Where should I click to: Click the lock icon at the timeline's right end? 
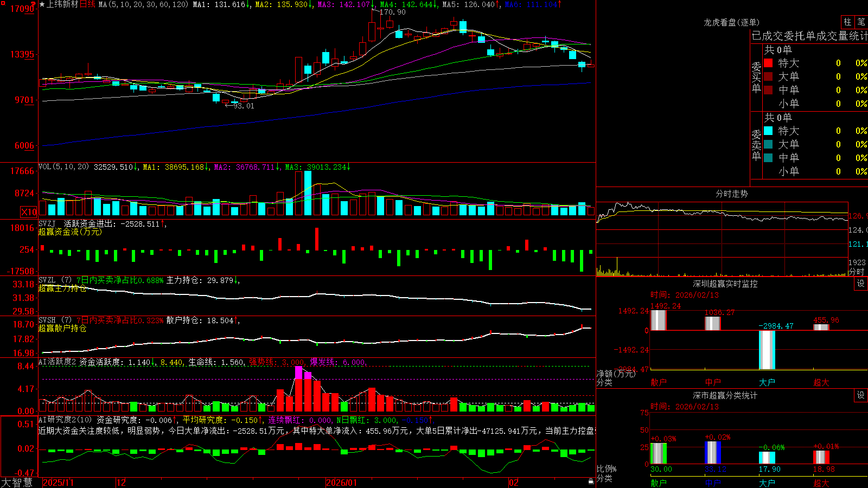click(x=591, y=481)
